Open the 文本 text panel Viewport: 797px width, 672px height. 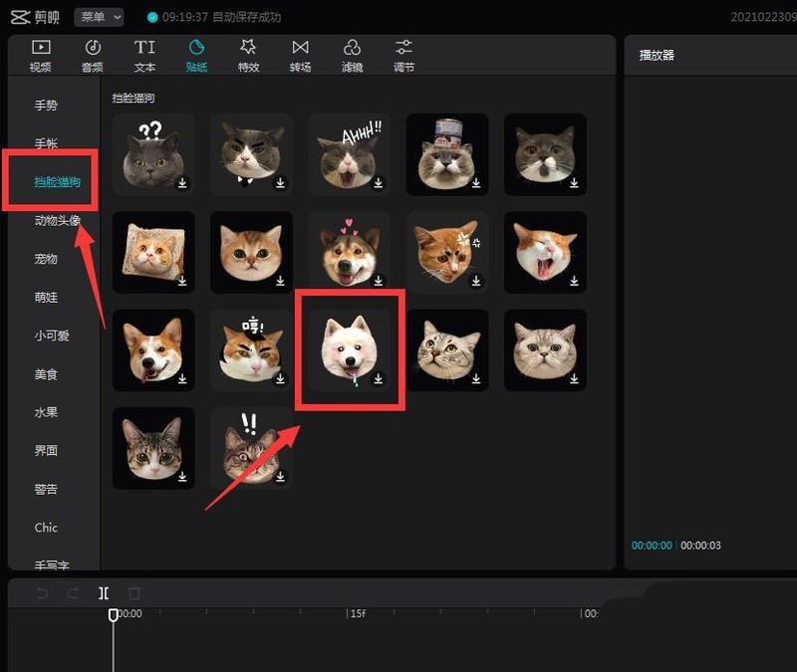144,56
